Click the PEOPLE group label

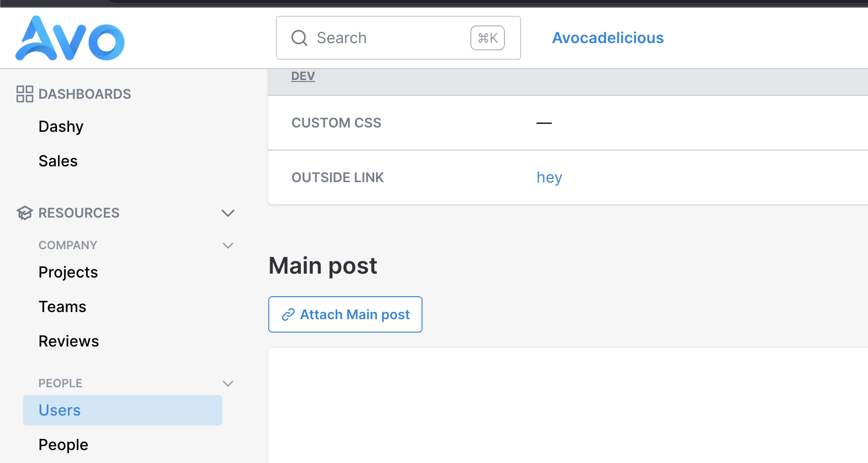(60, 383)
